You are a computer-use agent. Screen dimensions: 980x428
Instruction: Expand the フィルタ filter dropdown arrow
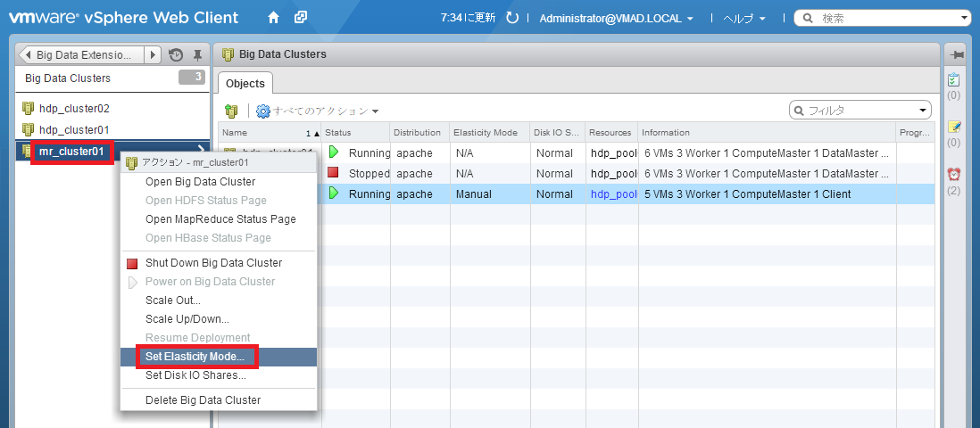923,111
